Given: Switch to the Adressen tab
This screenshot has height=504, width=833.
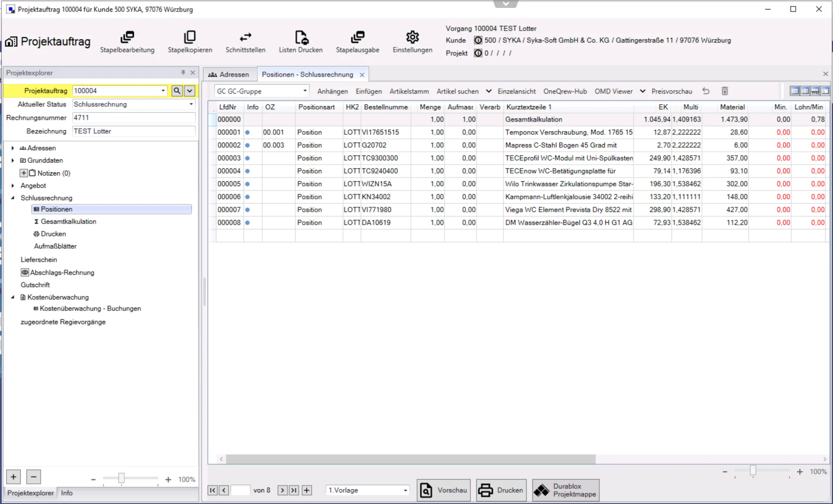Looking at the screenshot, I should click(x=229, y=75).
